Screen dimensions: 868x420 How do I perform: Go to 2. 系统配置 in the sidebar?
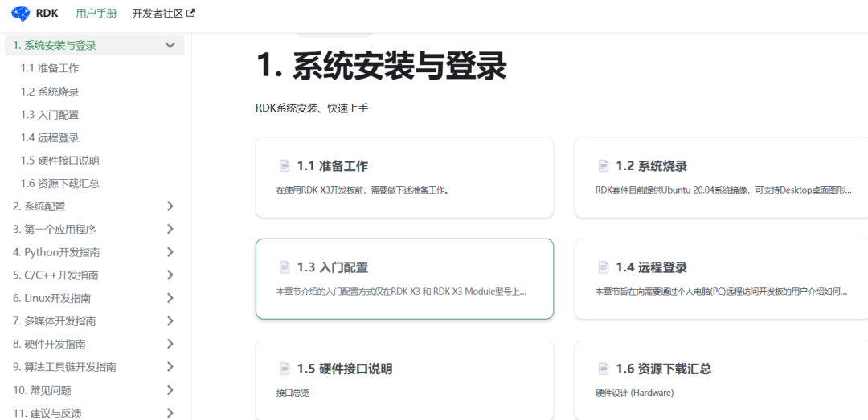point(39,206)
